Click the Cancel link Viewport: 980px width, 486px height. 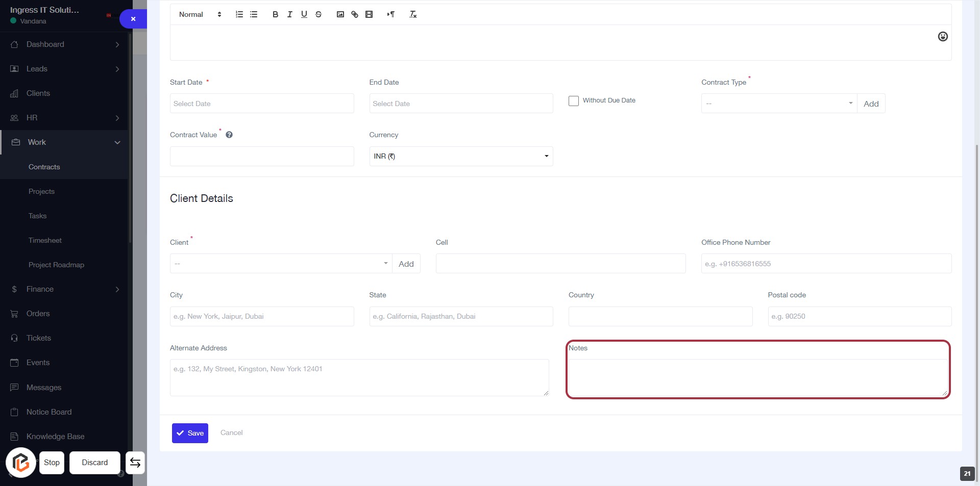click(x=231, y=432)
